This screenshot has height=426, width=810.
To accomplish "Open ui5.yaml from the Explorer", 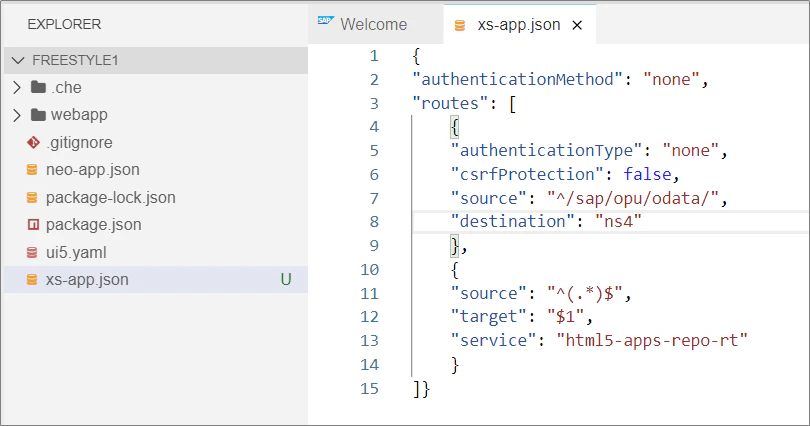I will 76,253.
